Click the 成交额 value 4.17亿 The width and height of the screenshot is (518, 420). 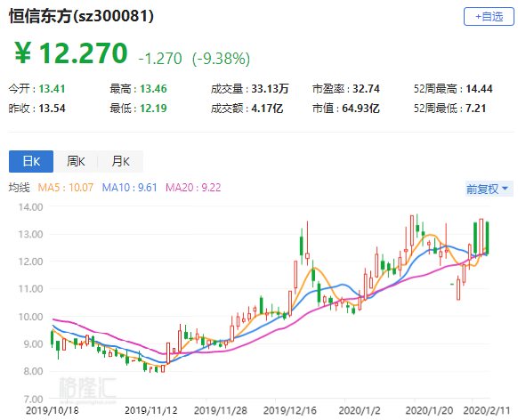(267, 109)
